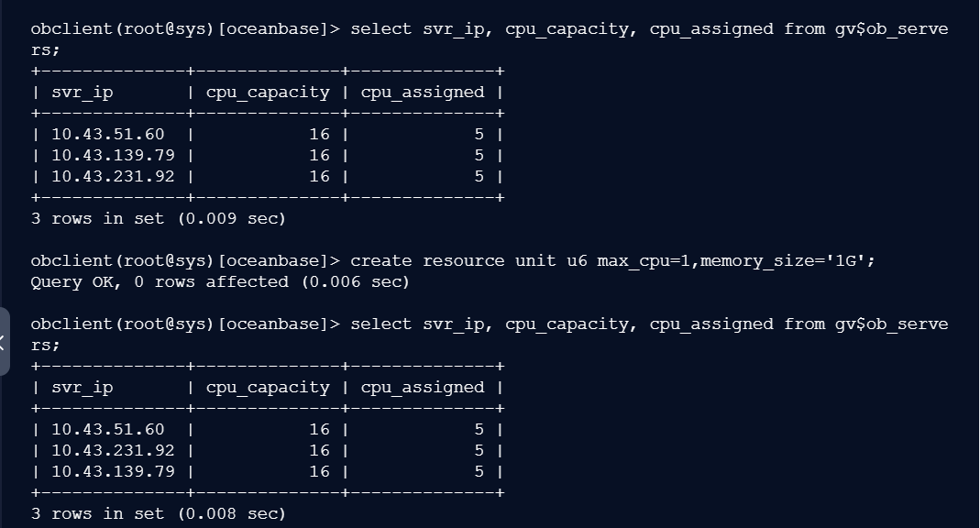Click 10.43.231.92 in the second result table
The height and width of the screenshot is (528, 980).
coord(113,451)
